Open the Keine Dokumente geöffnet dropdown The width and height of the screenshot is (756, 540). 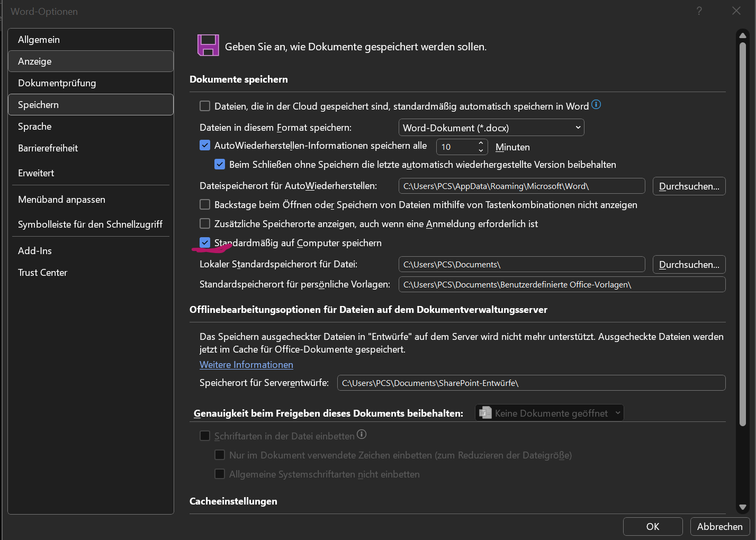click(549, 413)
